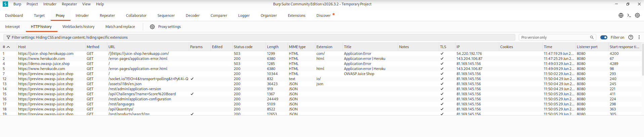Viewport: 644px width, 137px height.
Task: Click the sort arrow on the # column
Action: 8,47
